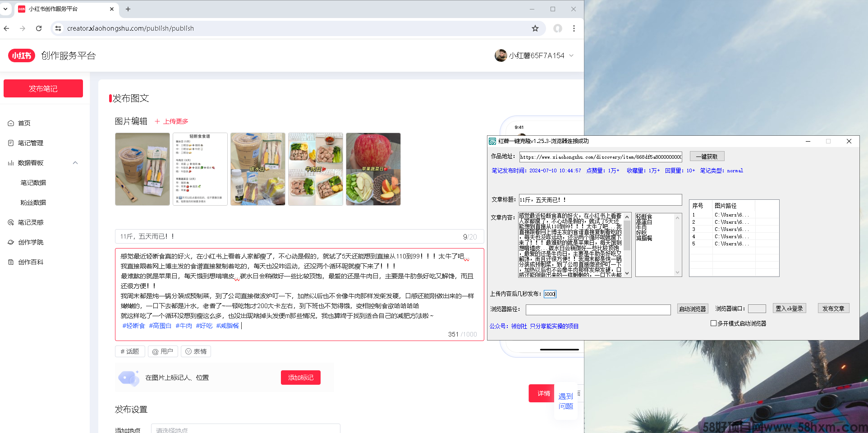Viewport: 868px width, 433px height.
Task: Insert a topic with # 话题 button
Action: 130,351
